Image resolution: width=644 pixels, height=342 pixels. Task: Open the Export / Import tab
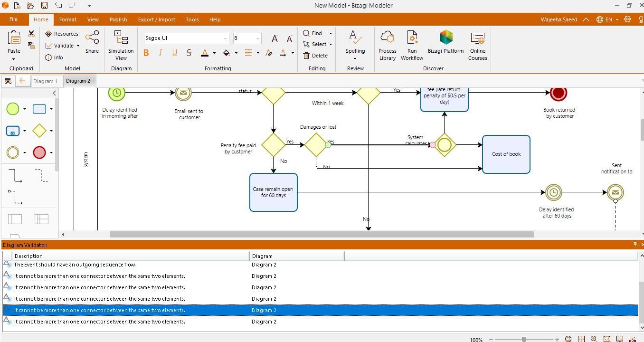tap(157, 19)
